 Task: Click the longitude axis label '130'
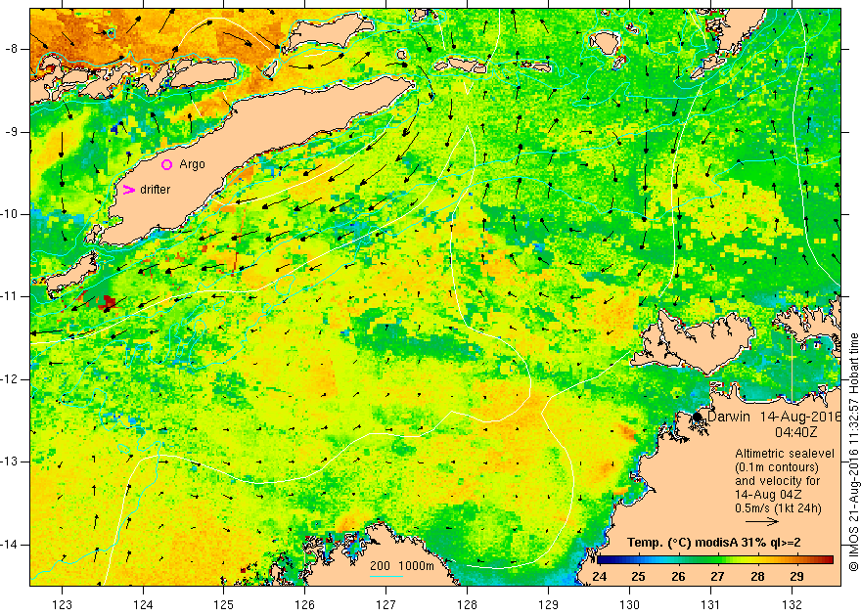tap(629, 604)
